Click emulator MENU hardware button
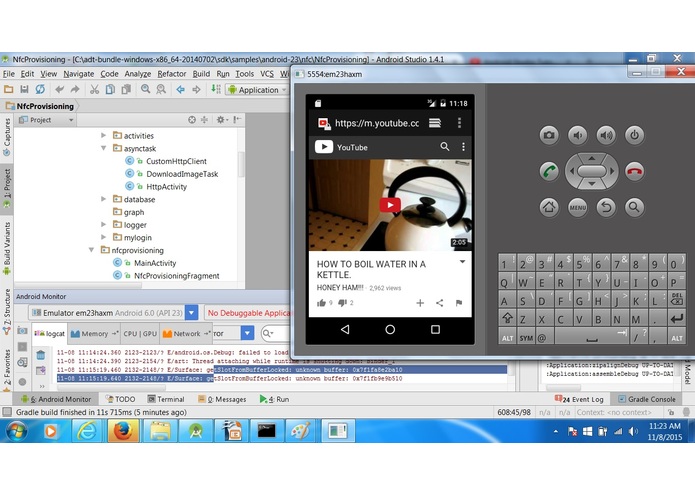 point(578,207)
